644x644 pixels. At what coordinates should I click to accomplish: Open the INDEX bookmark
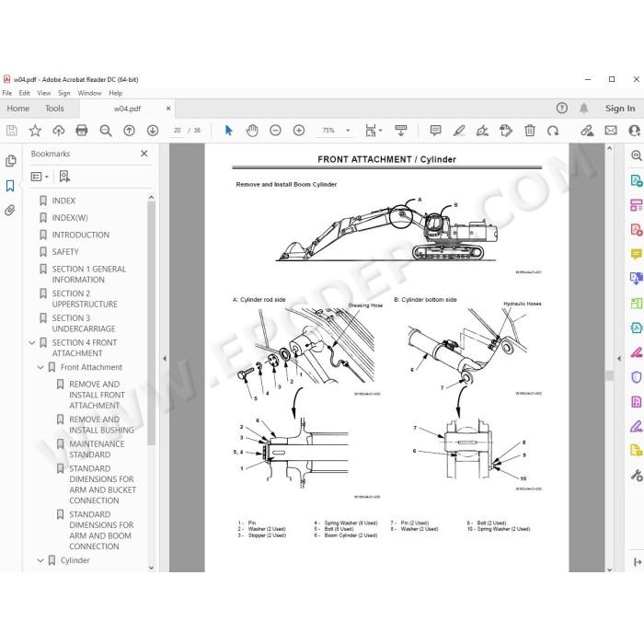click(63, 201)
